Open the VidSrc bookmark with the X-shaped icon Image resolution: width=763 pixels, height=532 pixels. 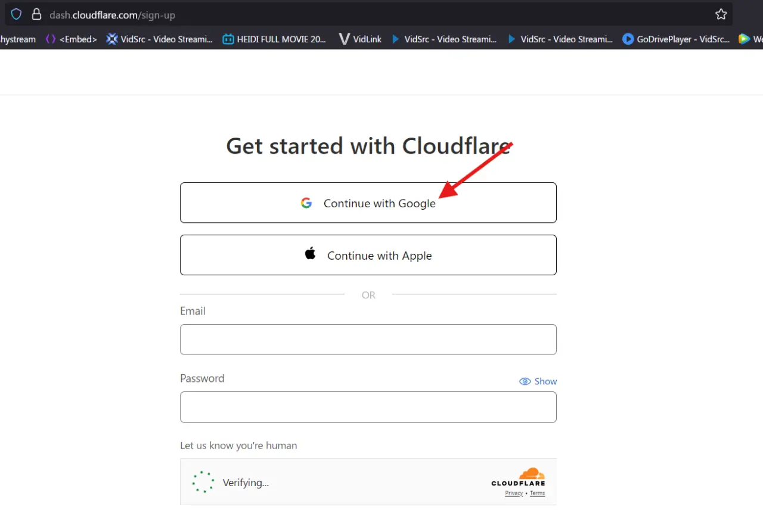point(159,39)
